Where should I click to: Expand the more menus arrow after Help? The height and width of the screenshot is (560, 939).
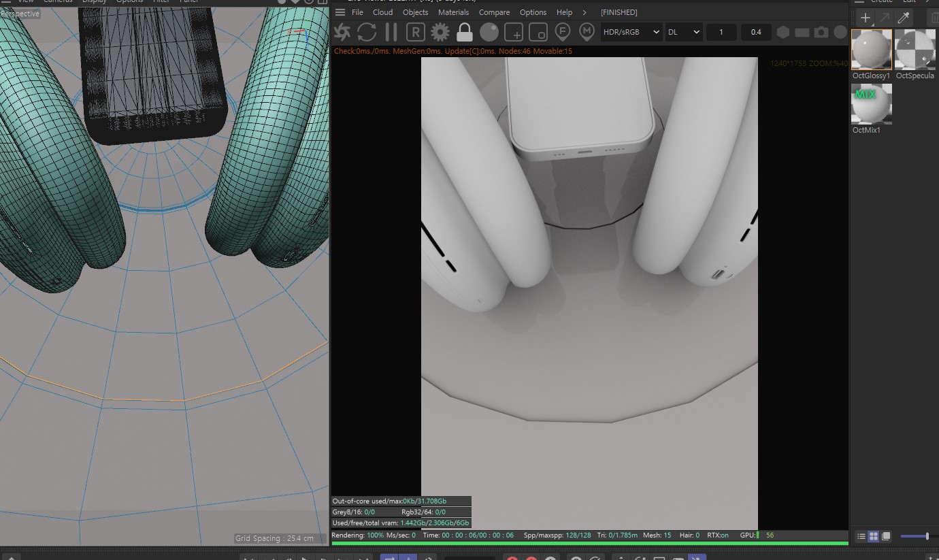pyautogui.click(x=584, y=12)
